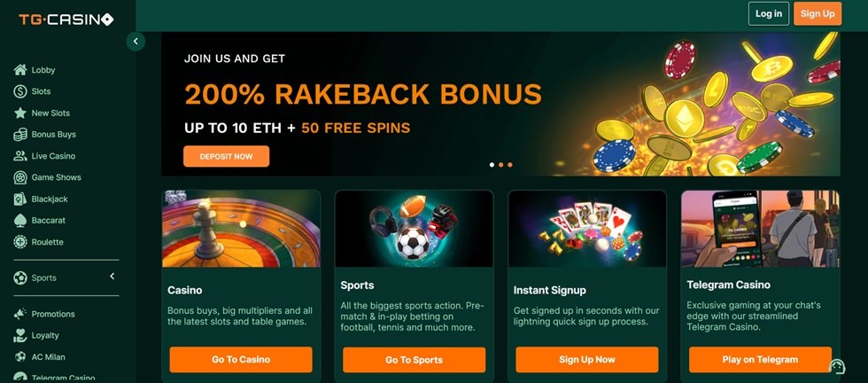The height and width of the screenshot is (383, 868).
Task: Click the Sign Up button
Action: click(x=817, y=14)
